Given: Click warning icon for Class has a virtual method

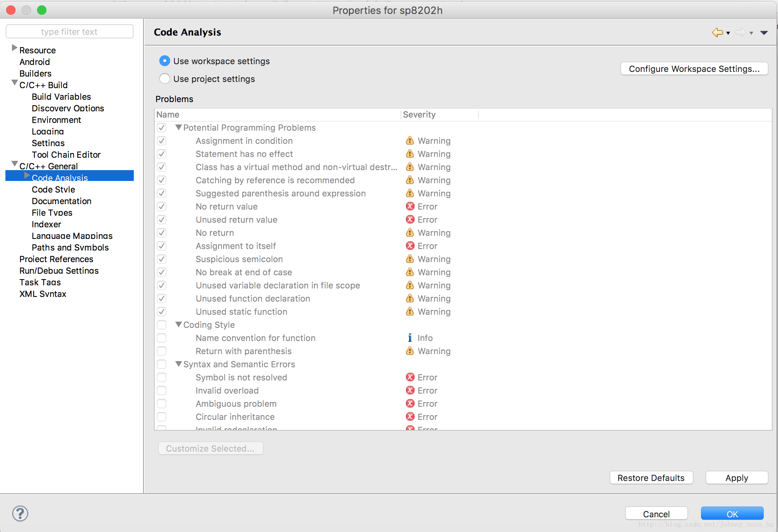Looking at the screenshot, I should 410,167.
